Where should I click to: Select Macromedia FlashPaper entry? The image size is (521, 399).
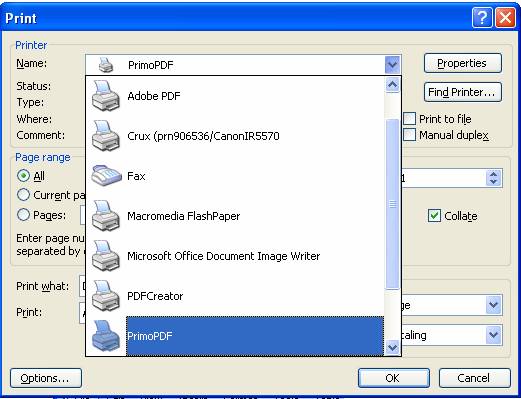coord(235,216)
